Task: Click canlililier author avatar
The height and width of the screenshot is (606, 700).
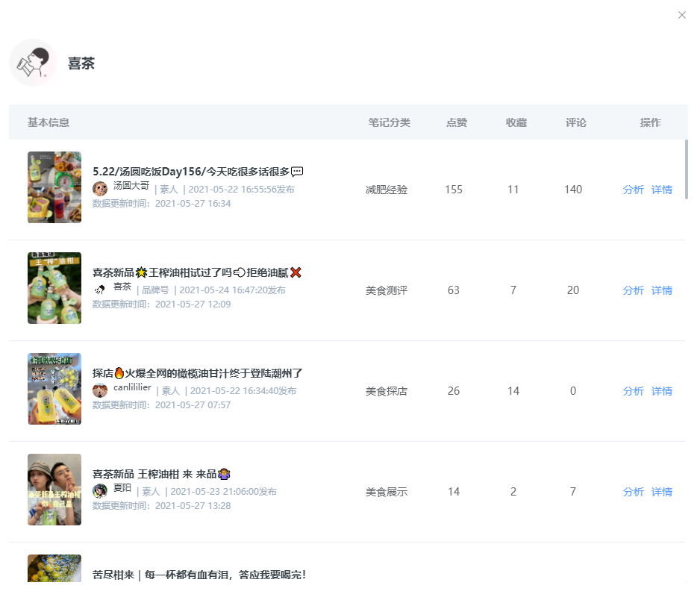Action: (x=100, y=390)
